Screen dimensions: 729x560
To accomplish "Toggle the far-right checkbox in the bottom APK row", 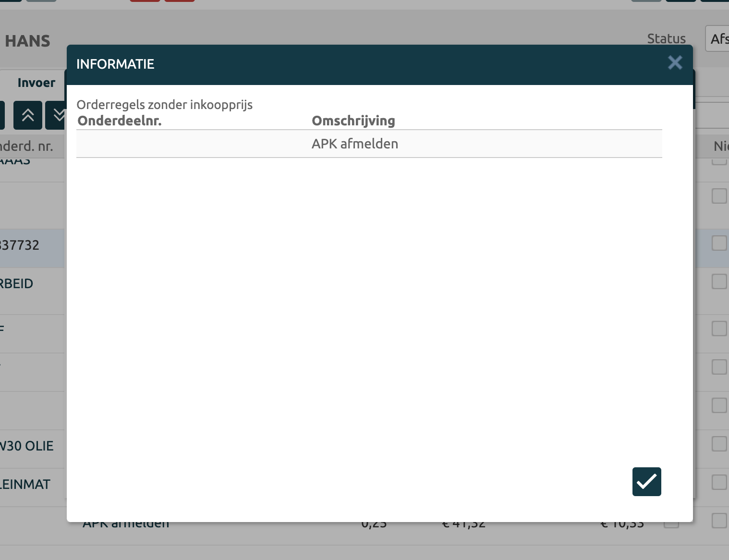I will (x=719, y=521).
